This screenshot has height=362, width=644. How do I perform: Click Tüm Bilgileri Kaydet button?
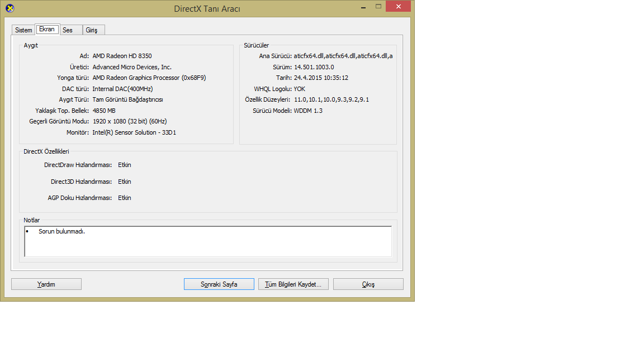coord(293,284)
